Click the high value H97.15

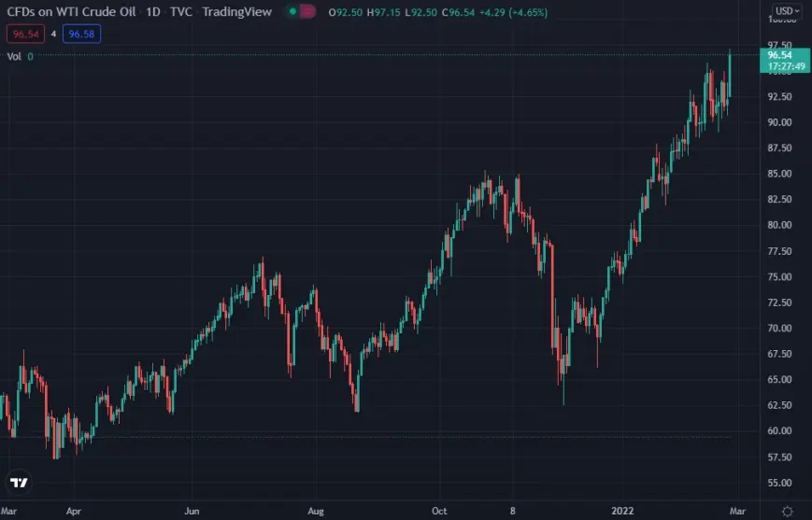tap(383, 12)
